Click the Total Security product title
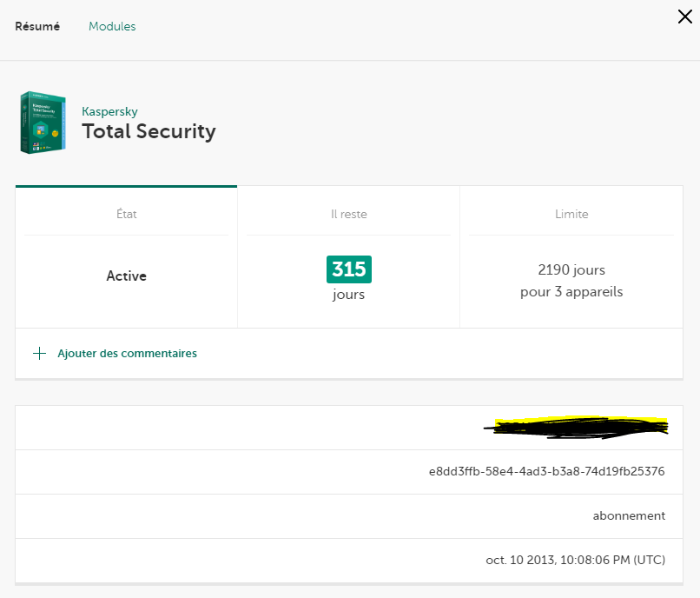 (149, 131)
